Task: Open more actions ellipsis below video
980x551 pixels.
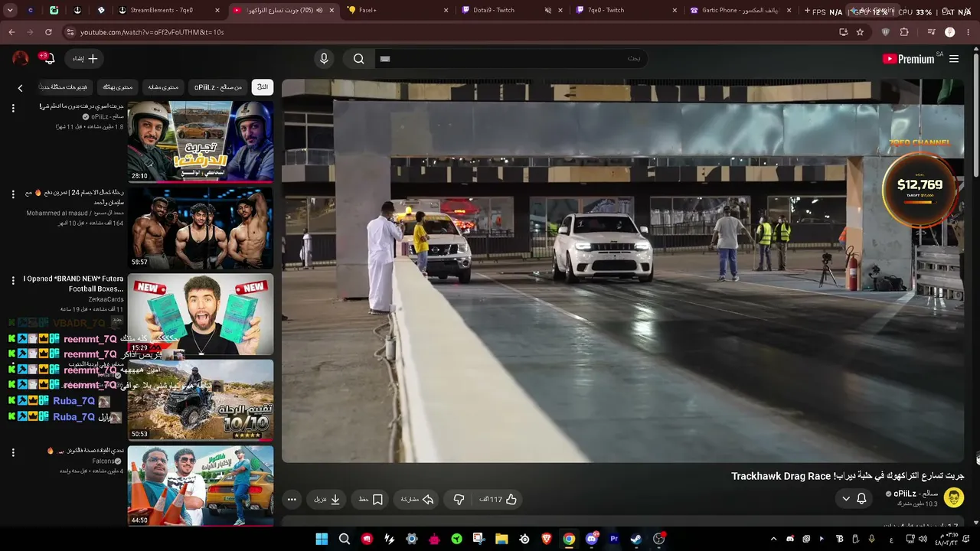Action: click(x=292, y=500)
